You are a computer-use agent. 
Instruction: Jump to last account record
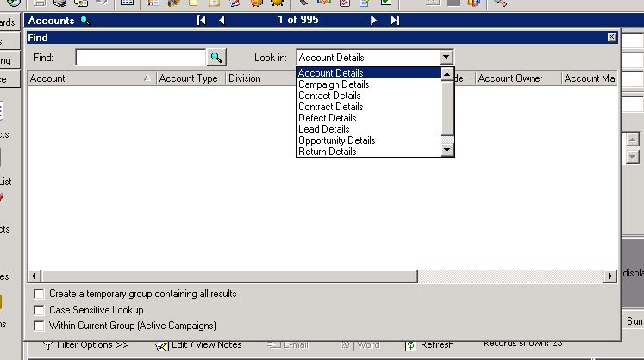click(395, 20)
